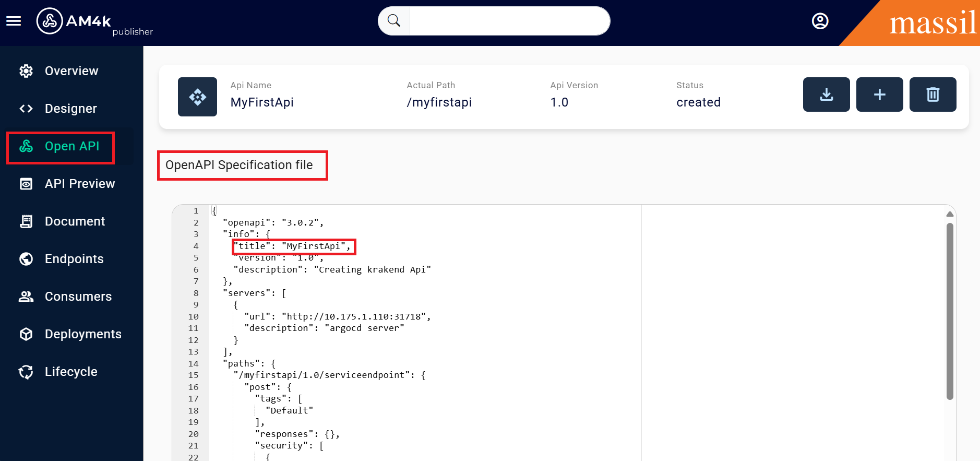This screenshot has height=461, width=980.
Task: Click the "paths": { line
Action: pyautogui.click(x=249, y=363)
